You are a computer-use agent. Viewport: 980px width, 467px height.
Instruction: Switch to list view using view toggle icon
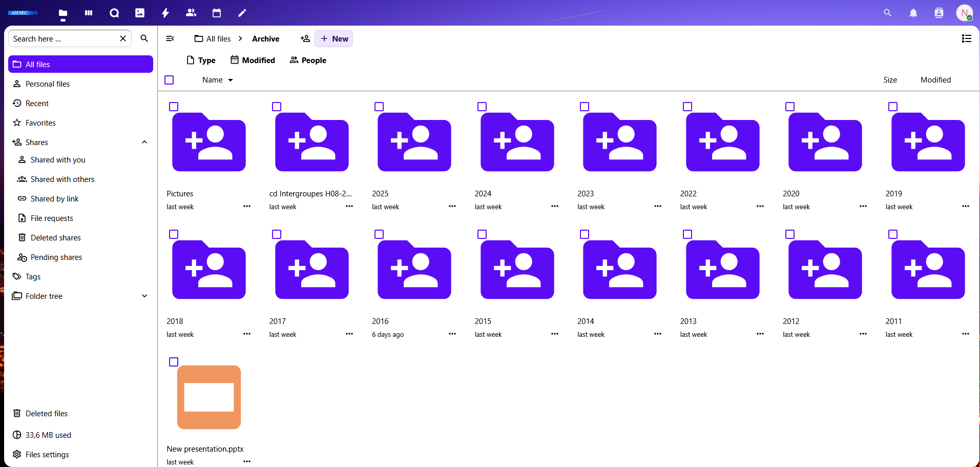coord(966,38)
